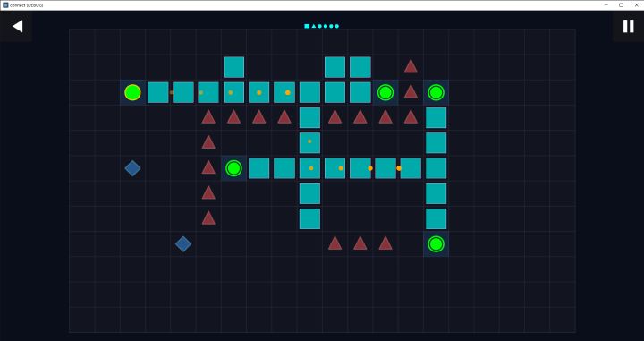Click middle of three bottom red triangles
This screenshot has height=341, width=644.
coord(360,243)
